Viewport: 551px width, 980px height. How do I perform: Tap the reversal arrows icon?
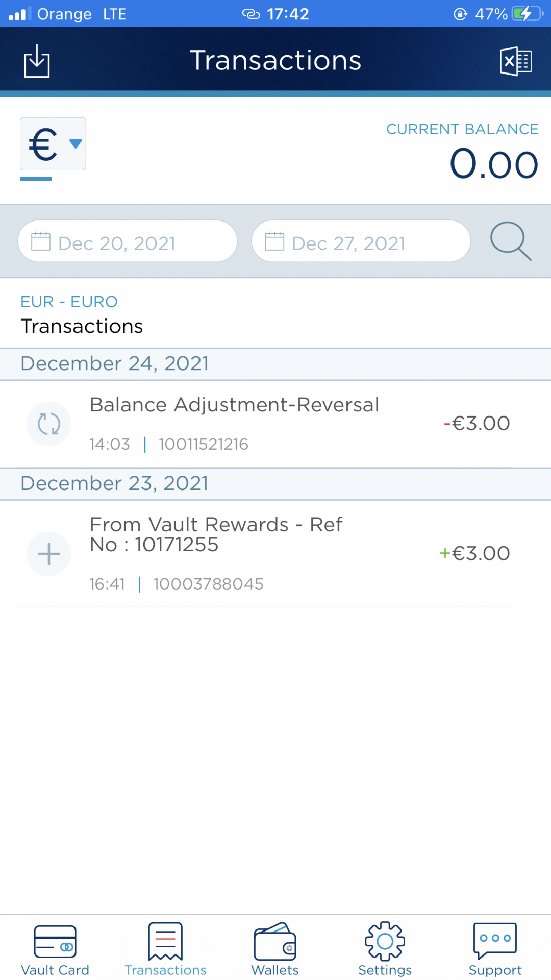[x=49, y=424]
